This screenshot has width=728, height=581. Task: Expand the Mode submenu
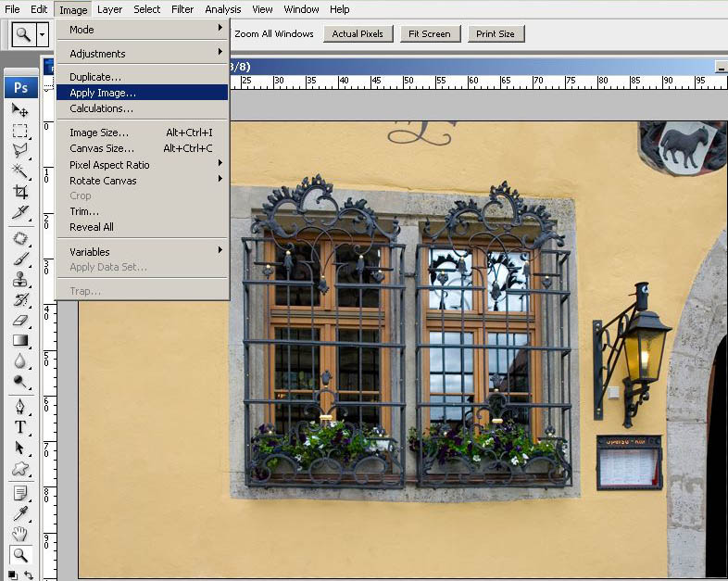143,30
